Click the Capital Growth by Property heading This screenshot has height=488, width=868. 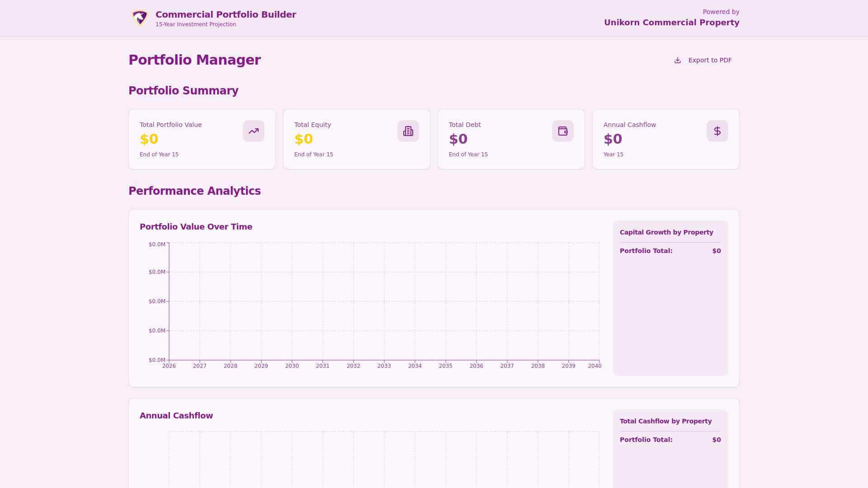pyautogui.click(x=666, y=232)
